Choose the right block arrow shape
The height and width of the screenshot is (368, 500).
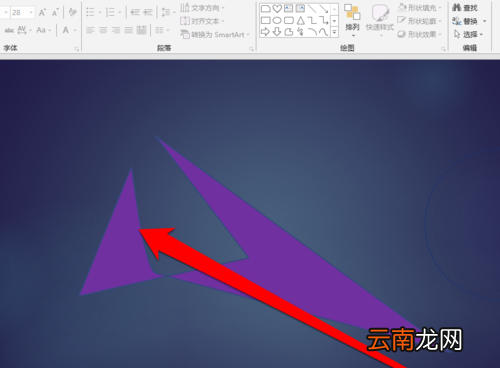(265, 32)
